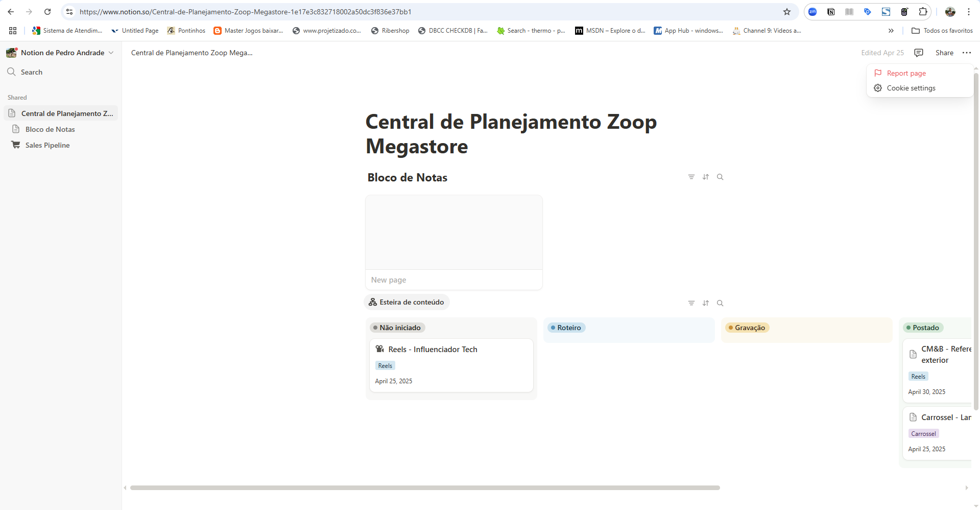The image size is (980, 510).
Task: Open the Untitled Page bookmark
Action: [x=135, y=31]
